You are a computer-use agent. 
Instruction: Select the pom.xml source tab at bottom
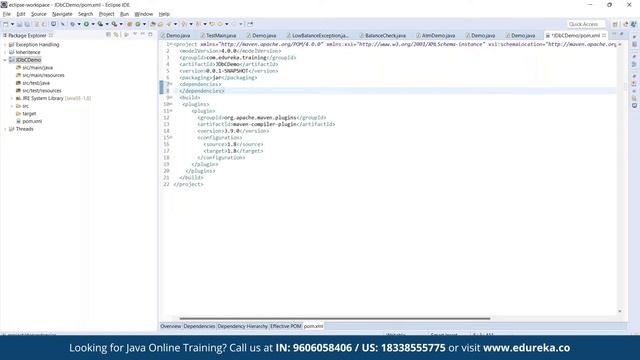(x=313, y=326)
